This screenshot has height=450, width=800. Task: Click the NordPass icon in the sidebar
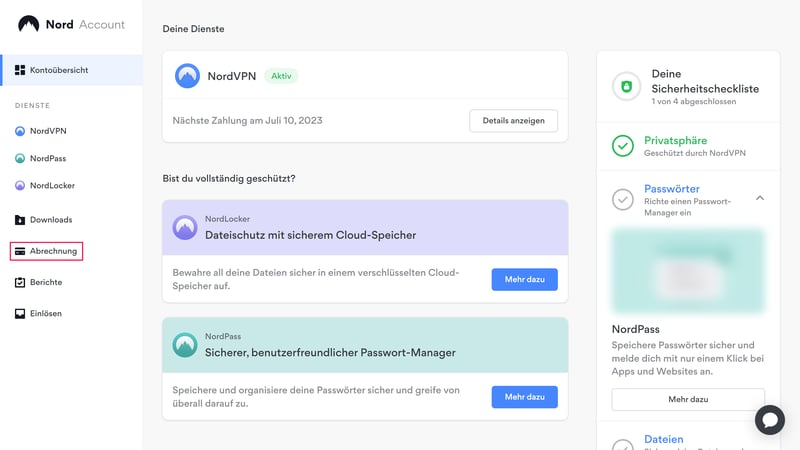(x=20, y=158)
